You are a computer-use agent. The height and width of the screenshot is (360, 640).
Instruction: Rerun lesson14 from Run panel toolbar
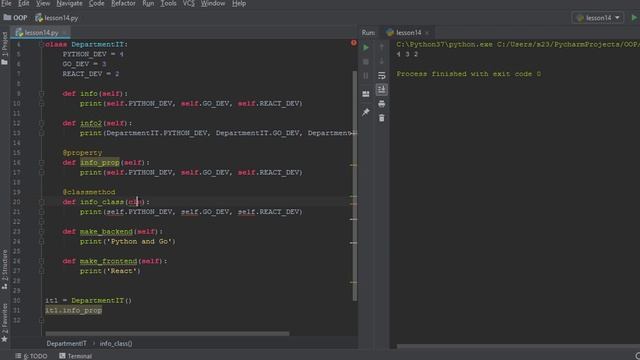click(x=366, y=48)
